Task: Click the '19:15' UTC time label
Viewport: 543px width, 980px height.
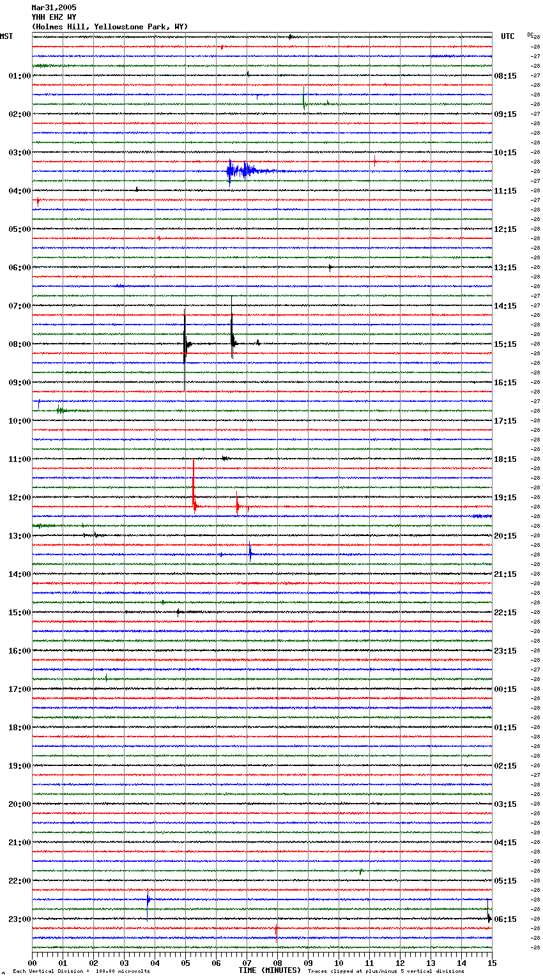Action: click(505, 498)
